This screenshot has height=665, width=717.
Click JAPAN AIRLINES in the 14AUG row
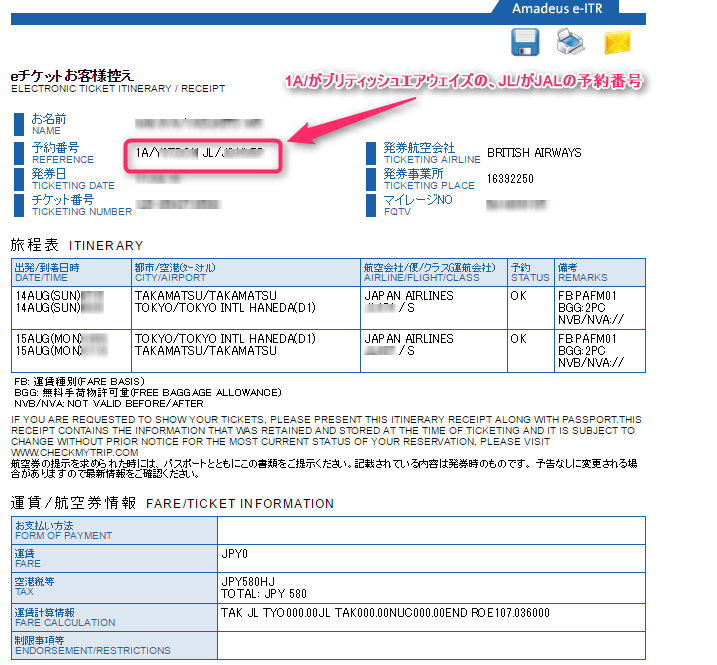coord(409,296)
